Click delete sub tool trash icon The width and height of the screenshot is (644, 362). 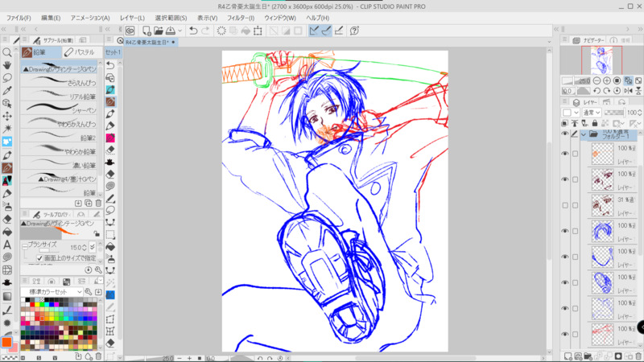(98, 204)
